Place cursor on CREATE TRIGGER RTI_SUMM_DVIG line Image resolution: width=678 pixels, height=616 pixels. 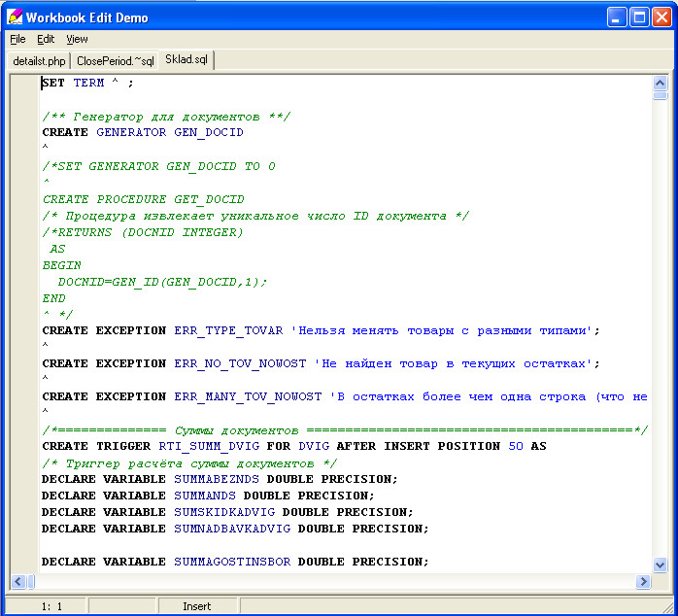coord(293,446)
